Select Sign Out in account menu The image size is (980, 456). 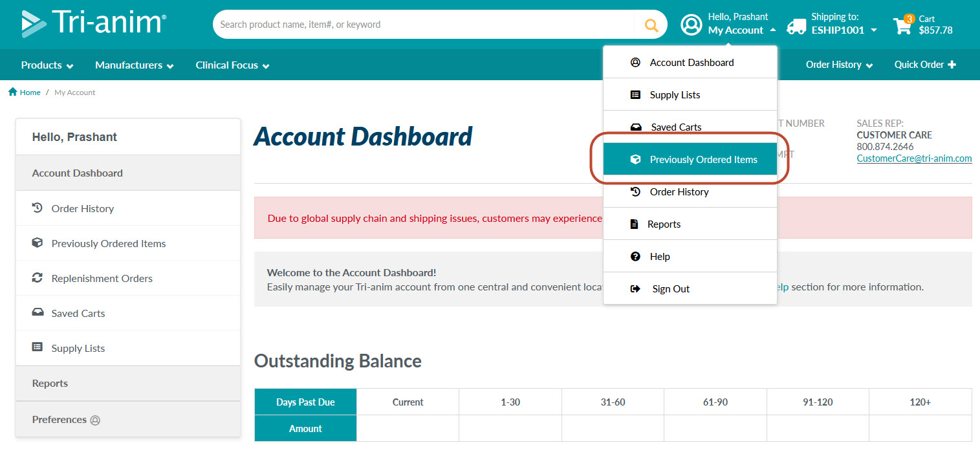point(690,288)
